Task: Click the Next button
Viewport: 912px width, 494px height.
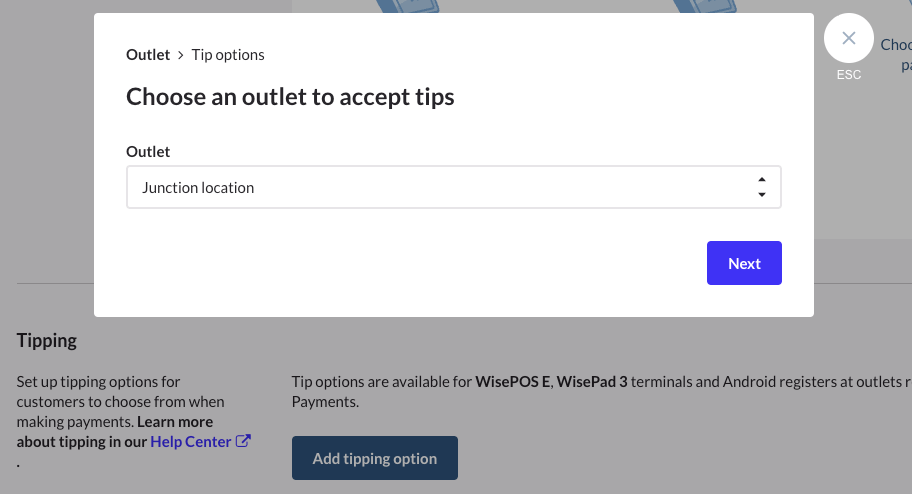Action: [744, 263]
